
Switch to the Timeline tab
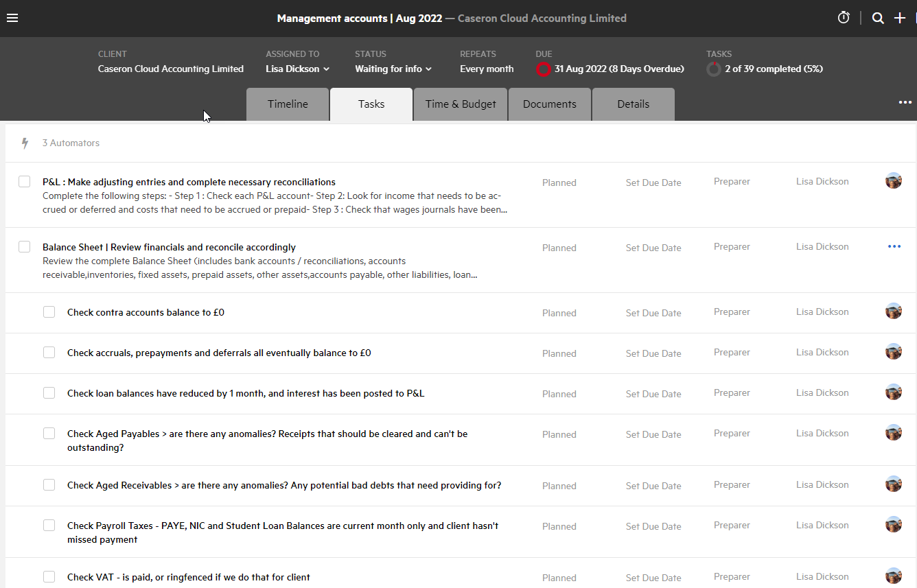click(288, 104)
